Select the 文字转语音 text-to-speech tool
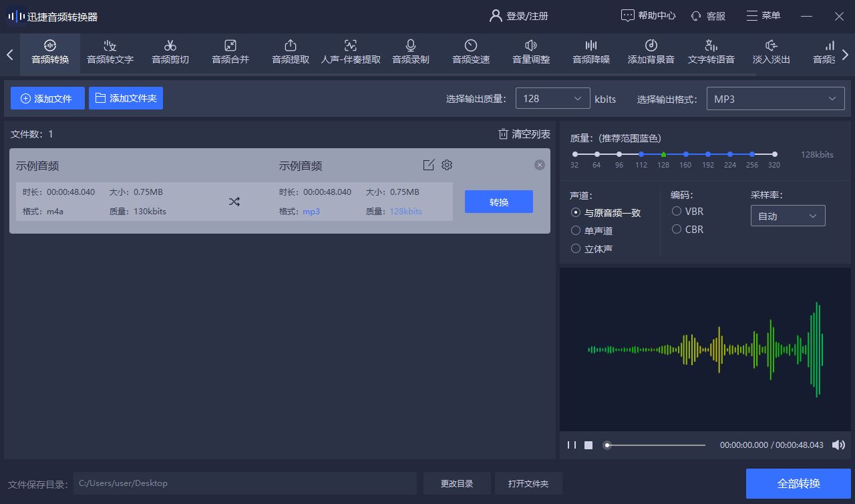Image resolution: width=855 pixels, height=504 pixels. [710, 52]
